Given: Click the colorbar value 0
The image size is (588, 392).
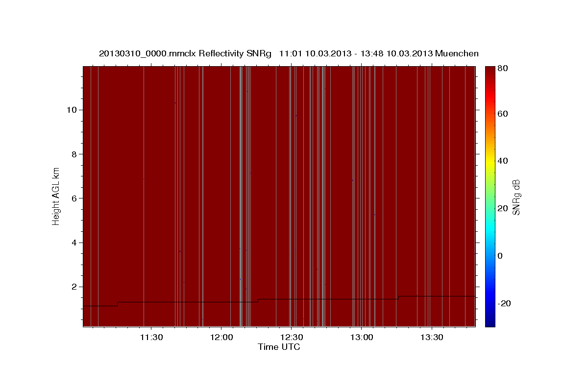Looking at the screenshot, I should click(x=500, y=256).
